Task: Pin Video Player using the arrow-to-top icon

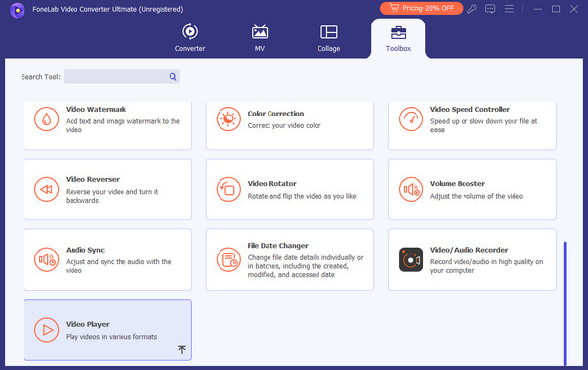Action: click(182, 349)
